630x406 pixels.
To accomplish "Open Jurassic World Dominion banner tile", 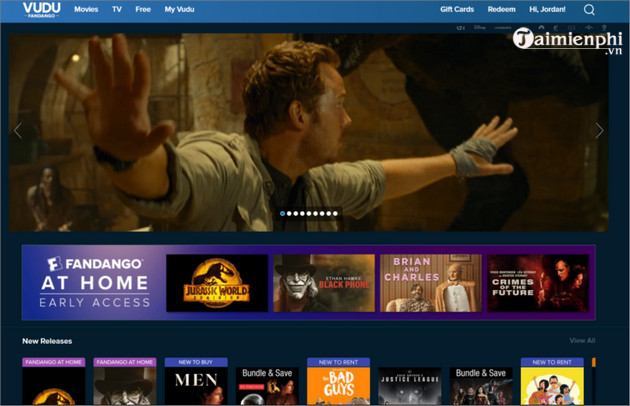I will (217, 283).
